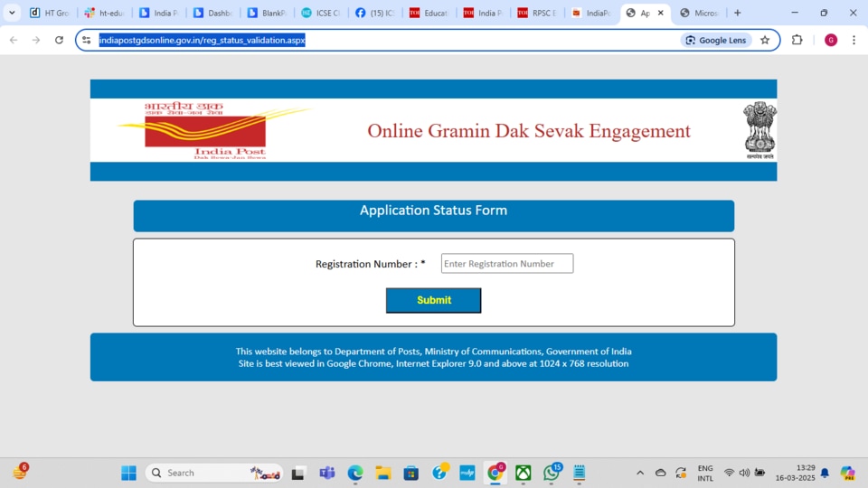Open the Educat tab
Screen dimensions: 868x488
[429, 13]
